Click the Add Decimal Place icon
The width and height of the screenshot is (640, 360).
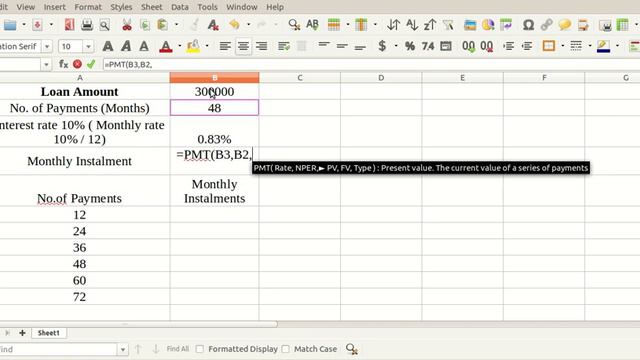tap(468, 46)
